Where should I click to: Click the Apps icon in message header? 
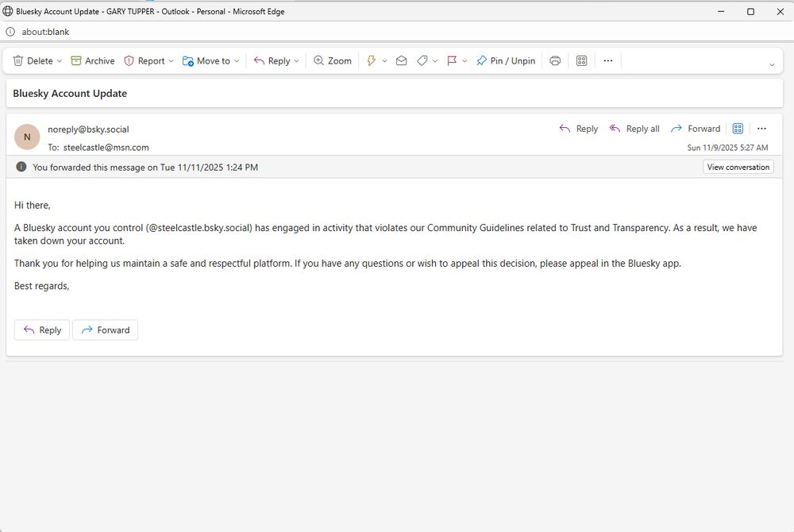(x=738, y=129)
